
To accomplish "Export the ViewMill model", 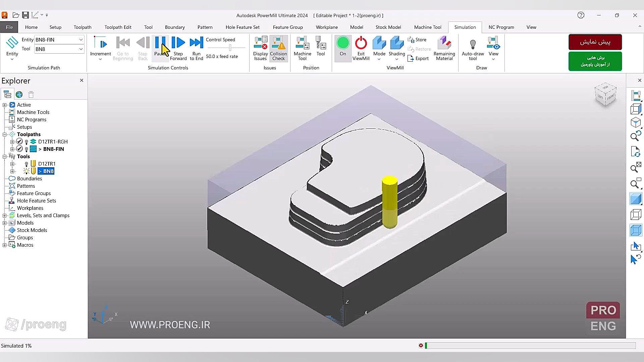I will click(418, 58).
